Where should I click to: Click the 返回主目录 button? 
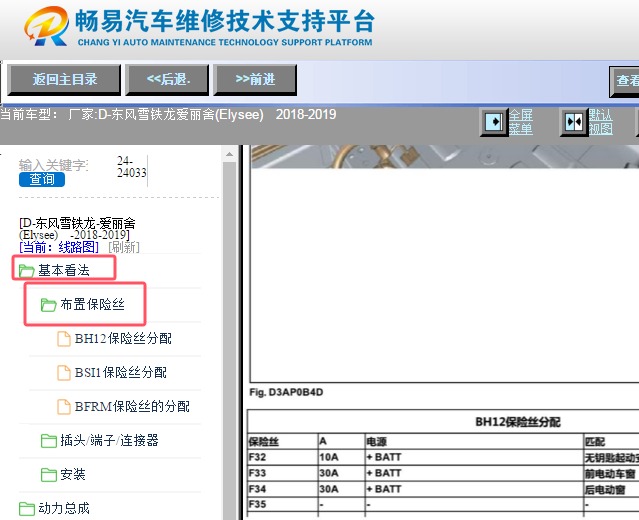coord(64,79)
